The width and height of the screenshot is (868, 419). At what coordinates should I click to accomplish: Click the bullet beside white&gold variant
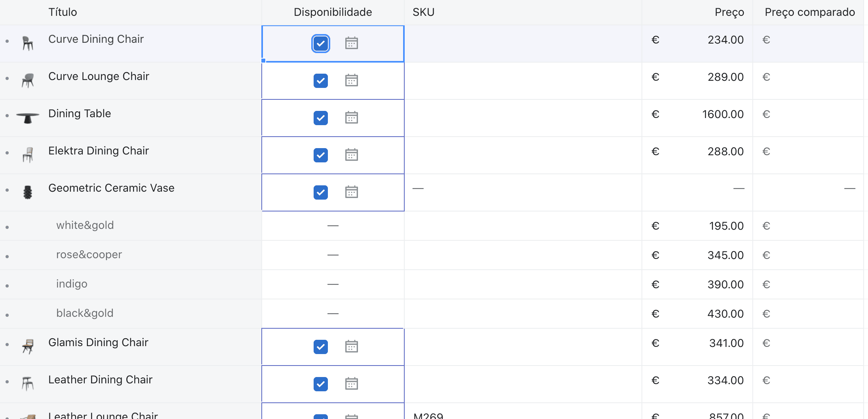click(9, 226)
